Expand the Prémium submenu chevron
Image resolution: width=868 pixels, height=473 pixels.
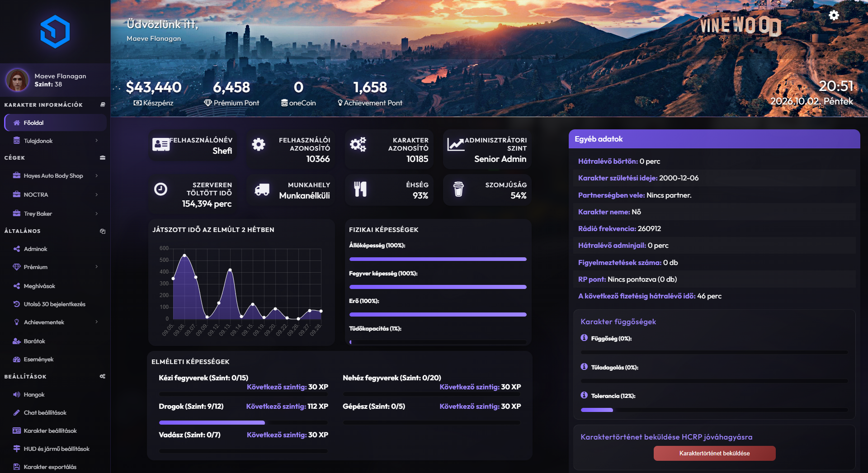(x=97, y=267)
